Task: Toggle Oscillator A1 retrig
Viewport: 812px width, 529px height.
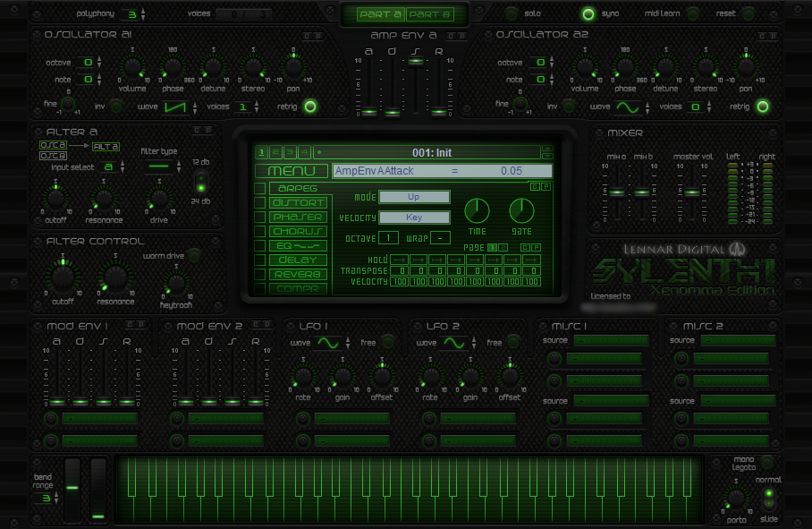Action: pyautogui.click(x=310, y=107)
